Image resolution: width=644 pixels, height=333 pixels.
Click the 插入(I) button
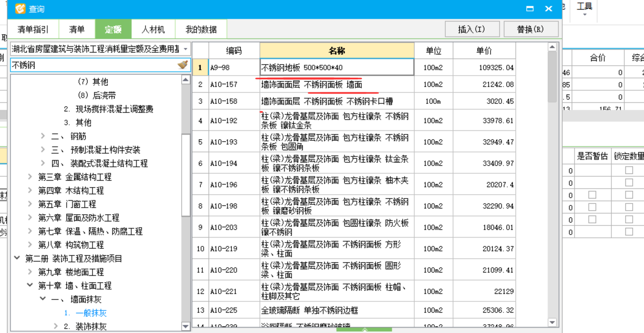pyautogui.click(x=472, y=29)
